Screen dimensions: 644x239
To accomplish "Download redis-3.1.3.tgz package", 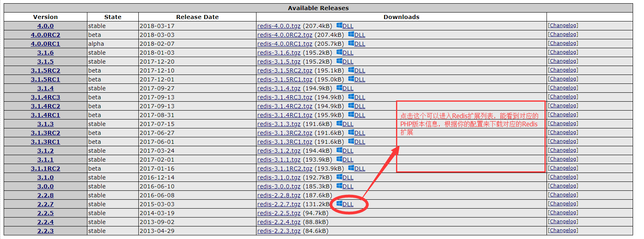I will click(279, 124).
